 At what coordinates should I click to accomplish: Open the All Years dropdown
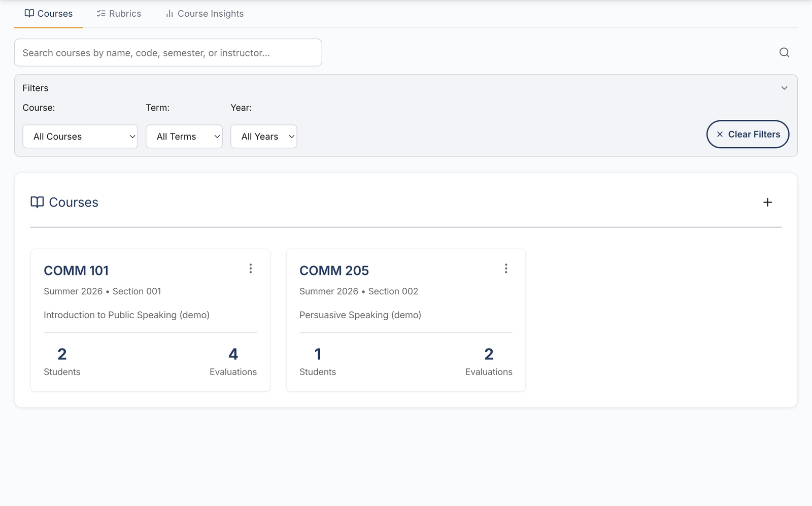(264, 137)
